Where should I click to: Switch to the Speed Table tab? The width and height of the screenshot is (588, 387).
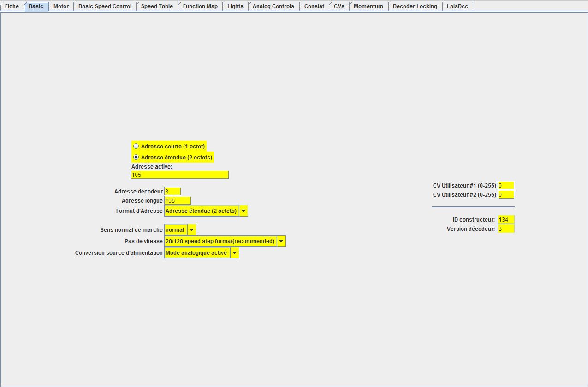[x=157, y=6]
